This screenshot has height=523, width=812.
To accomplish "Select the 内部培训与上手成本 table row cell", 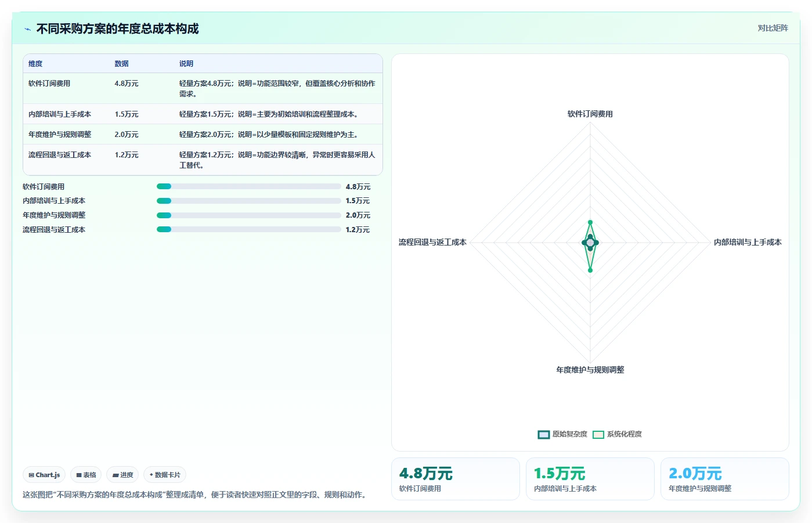I will coord(60,114).
